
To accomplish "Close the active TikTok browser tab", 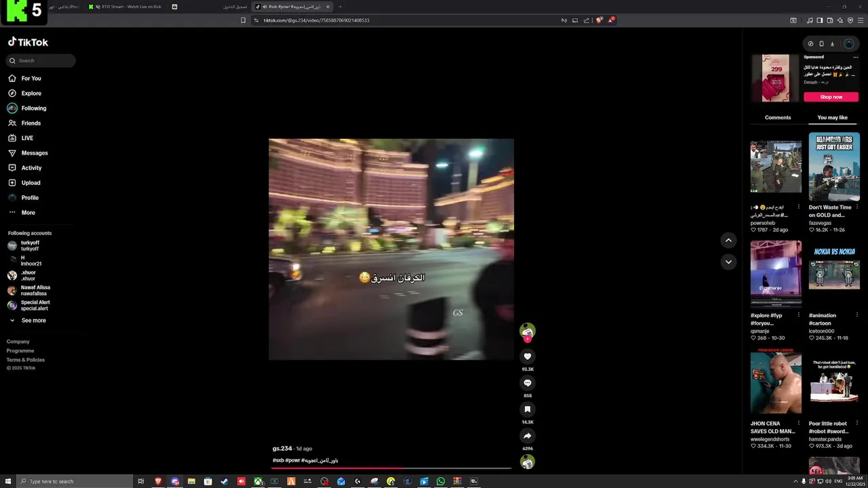I will point(328,7).
